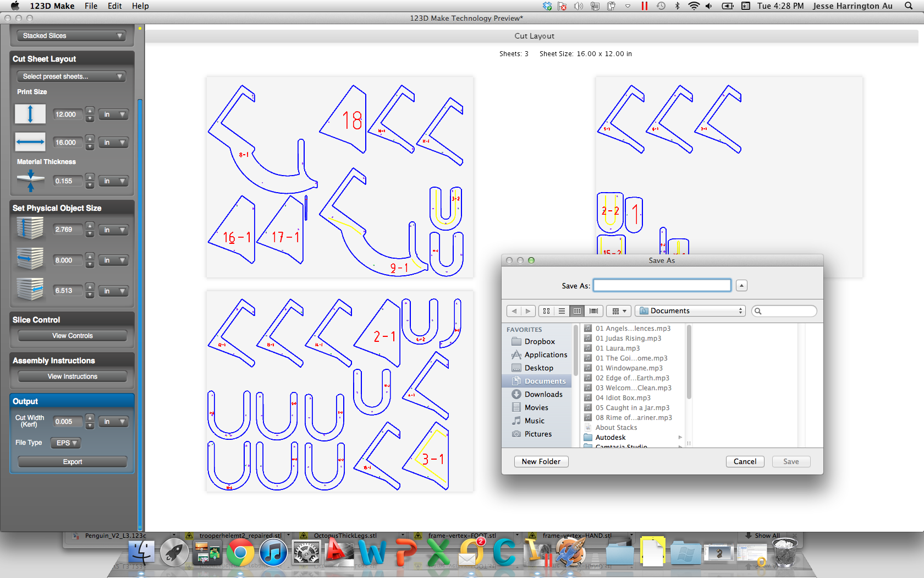This screenshot has width=924, height=578.
Task: Open Jesse Harrington Au user menu
Action: coord(853,6)
